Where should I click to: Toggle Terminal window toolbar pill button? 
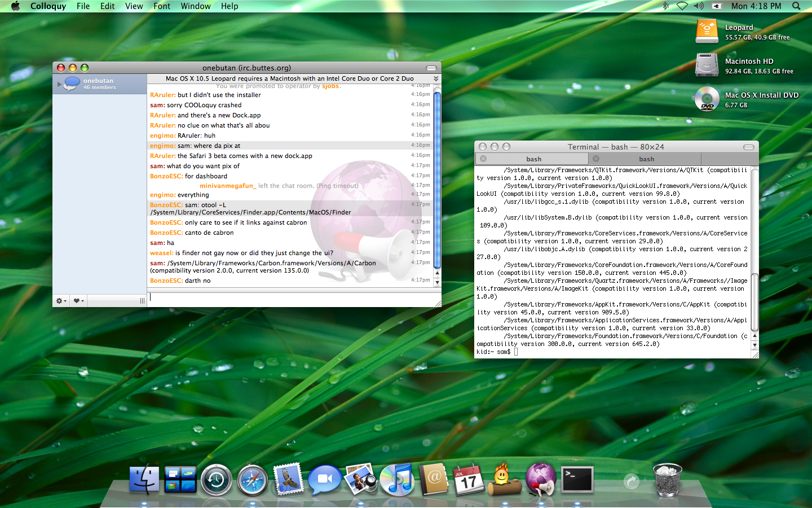pos(749,147)
